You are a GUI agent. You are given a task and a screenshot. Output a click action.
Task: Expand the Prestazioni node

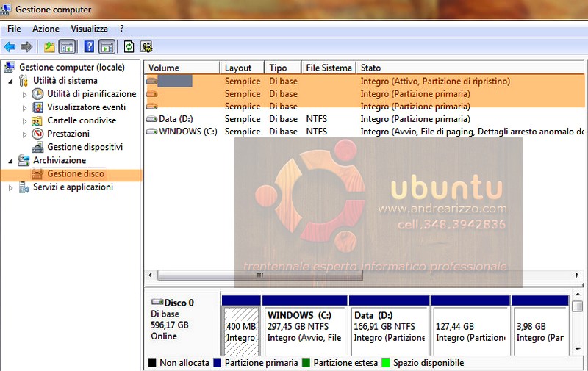(24, 134)
